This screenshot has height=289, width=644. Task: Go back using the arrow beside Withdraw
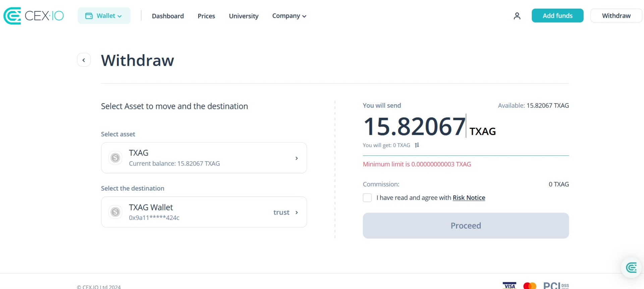coord(84,60)
